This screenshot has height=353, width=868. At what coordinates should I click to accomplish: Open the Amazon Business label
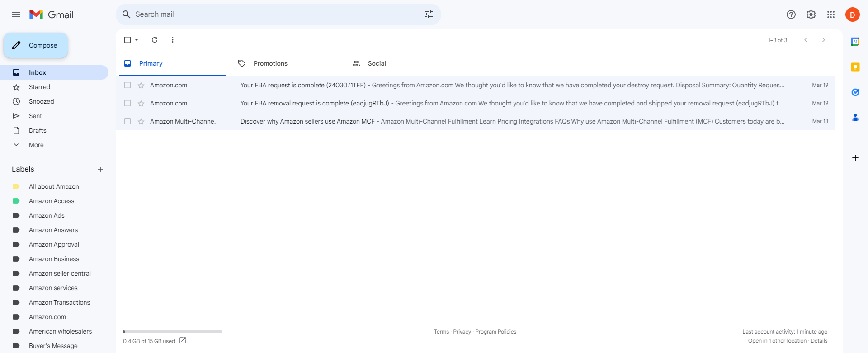point(54,259)
